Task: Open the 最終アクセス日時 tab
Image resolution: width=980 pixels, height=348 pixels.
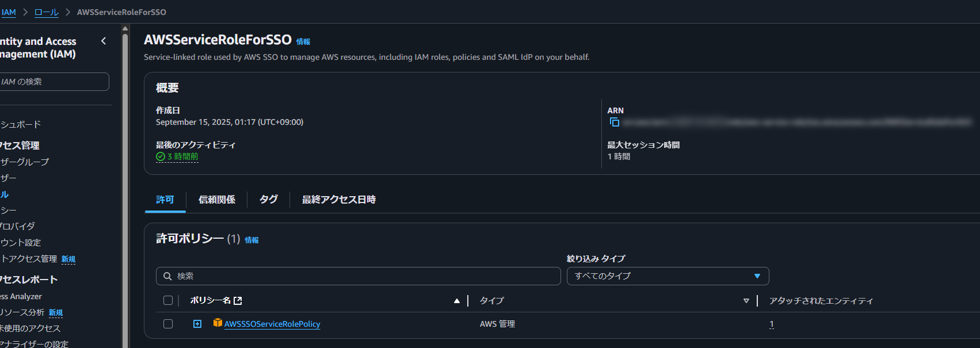Action: [339, 200]
